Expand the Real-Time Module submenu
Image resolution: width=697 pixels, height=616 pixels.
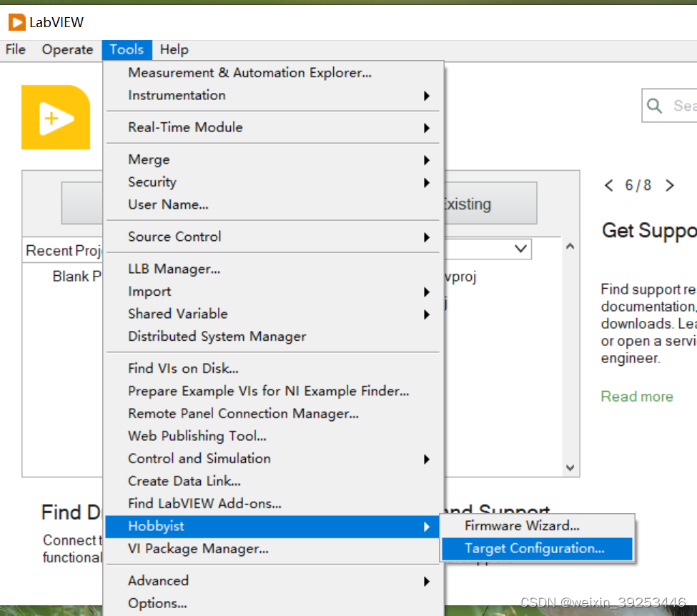272,127
